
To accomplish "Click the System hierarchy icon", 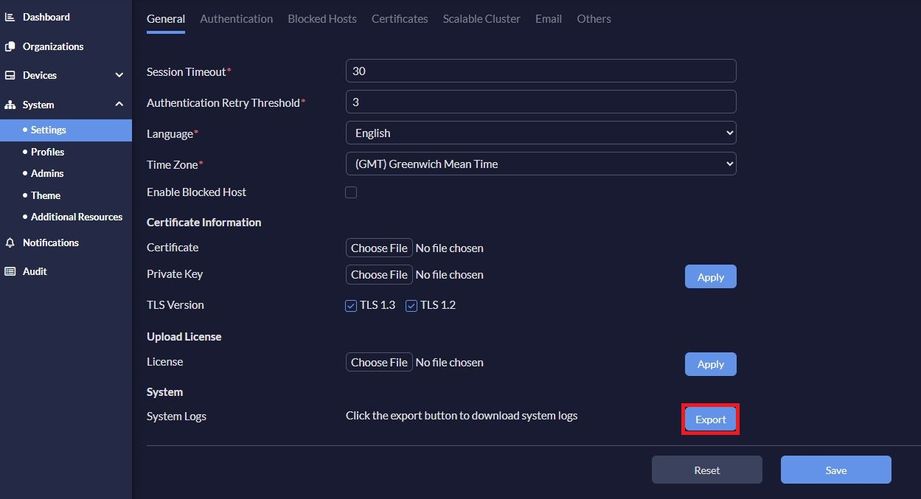I will click(x=9, y=104).
